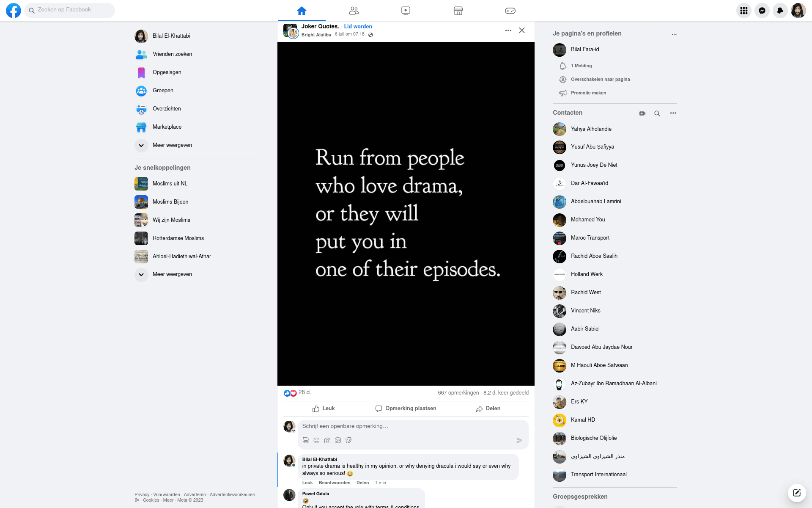The height and width of the screenshot is (508, 812).
Task: Open chat with Yahya Alholandie
Action: tap(614, 129)
